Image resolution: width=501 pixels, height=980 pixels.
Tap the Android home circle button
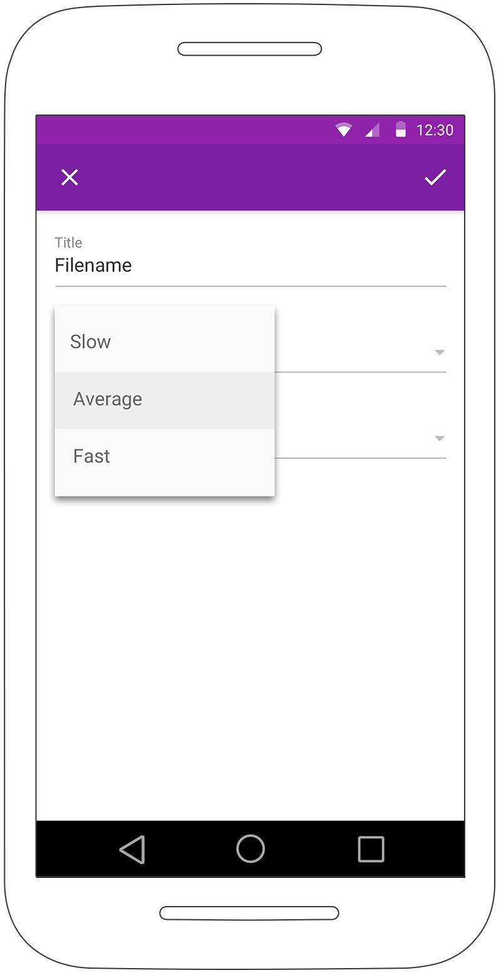pyautogui.click(x=250, y=849)
